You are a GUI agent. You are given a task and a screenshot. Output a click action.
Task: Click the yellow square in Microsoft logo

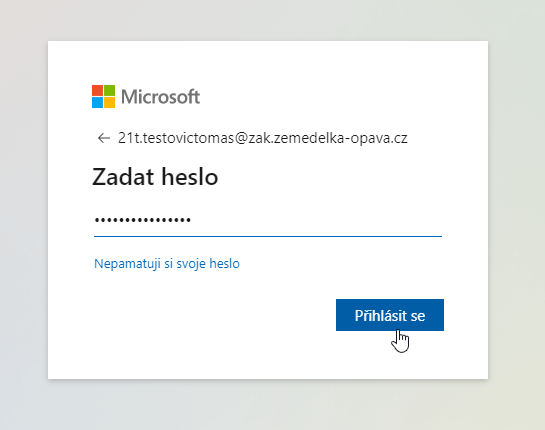[109, 103]
